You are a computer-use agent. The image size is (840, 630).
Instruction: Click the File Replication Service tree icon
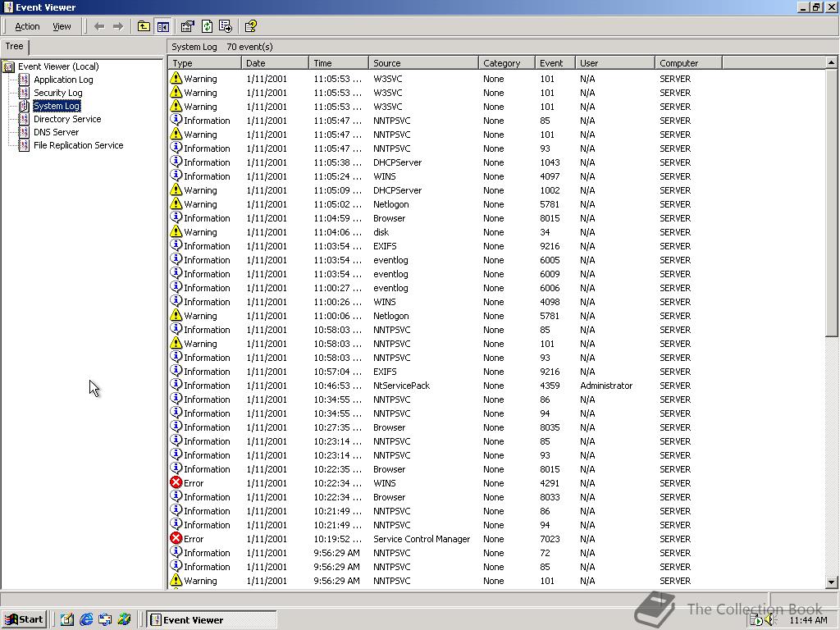tap(24, 145)
